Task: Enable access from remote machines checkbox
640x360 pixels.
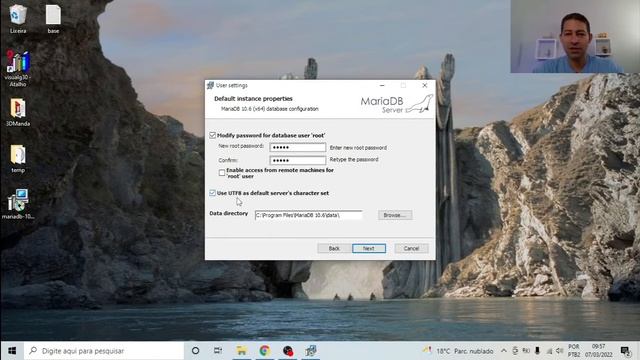Action: pos(222,173)
